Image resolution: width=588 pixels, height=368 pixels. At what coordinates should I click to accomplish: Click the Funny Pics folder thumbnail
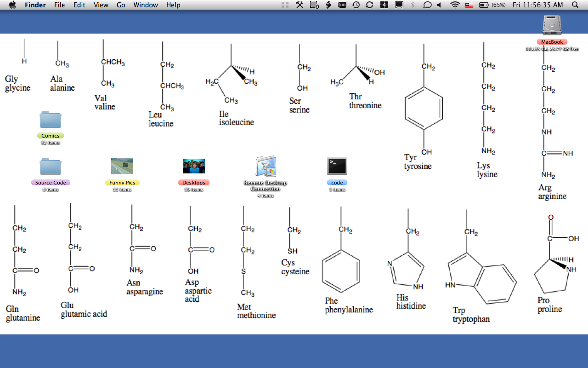(122, 166)
